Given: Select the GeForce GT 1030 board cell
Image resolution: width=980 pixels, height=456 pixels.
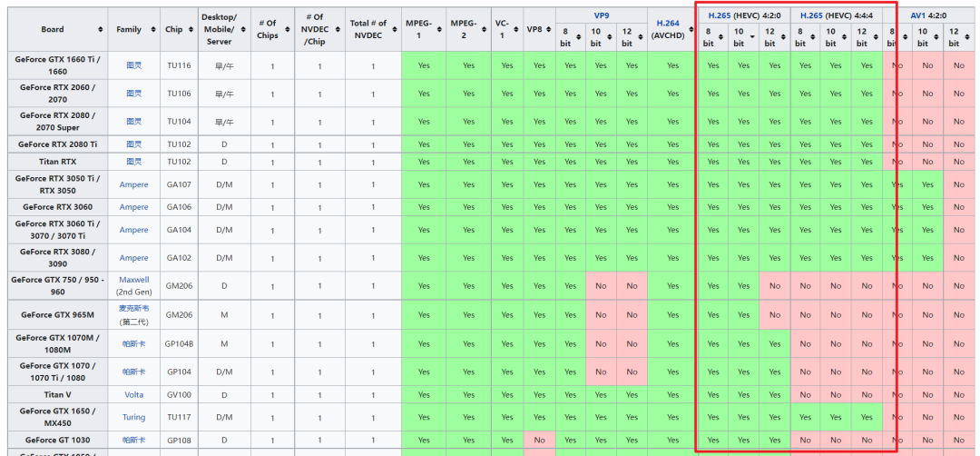Looking at the screenshot, I should pos(57,441).
